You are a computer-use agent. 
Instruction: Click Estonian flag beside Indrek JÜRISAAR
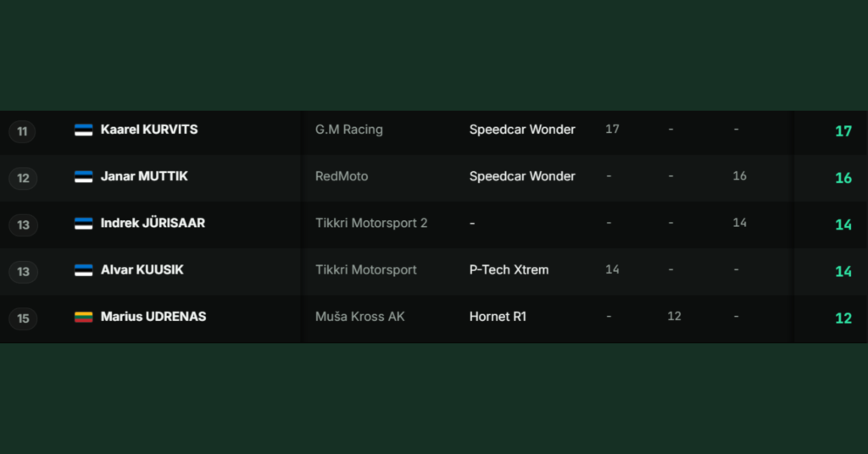[84, 224]
